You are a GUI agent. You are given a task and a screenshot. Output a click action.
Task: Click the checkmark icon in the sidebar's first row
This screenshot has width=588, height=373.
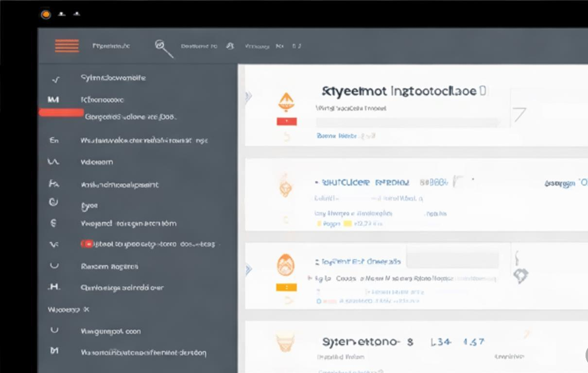[x=55, y=79]
